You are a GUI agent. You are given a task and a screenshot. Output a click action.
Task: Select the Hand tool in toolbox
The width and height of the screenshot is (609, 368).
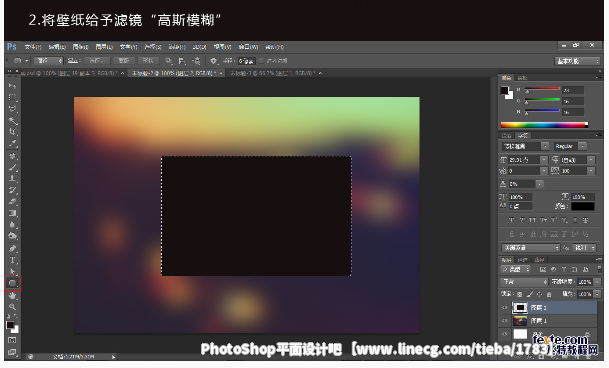12,295
